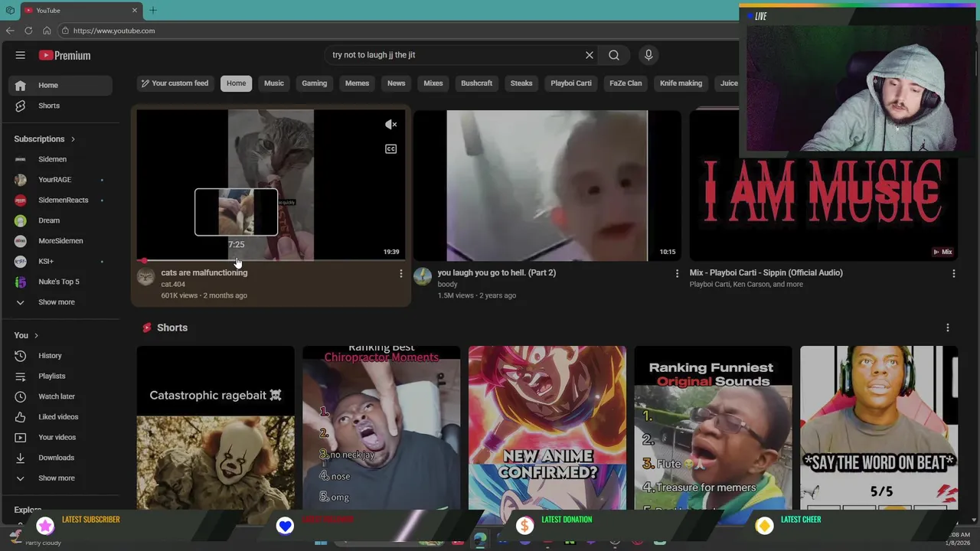Open Shorts in the sidebar

point(60,106)
